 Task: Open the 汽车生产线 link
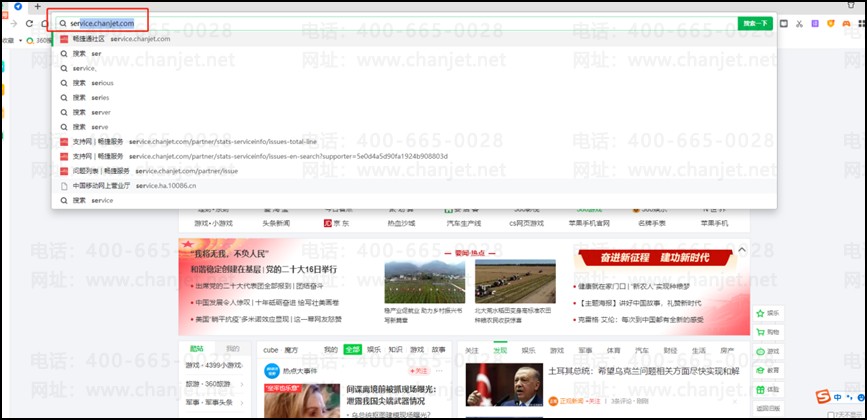(464, 223)
